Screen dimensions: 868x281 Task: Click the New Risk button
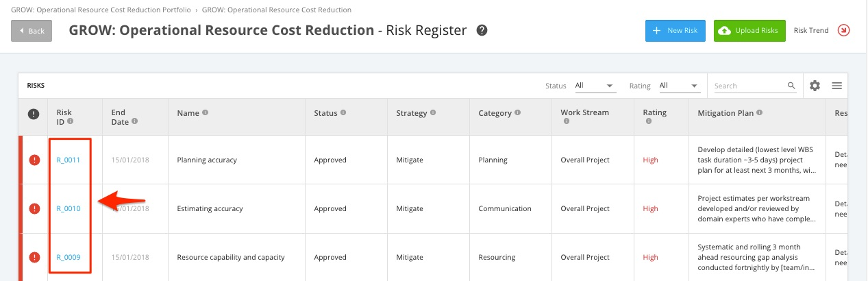point(675,31)
